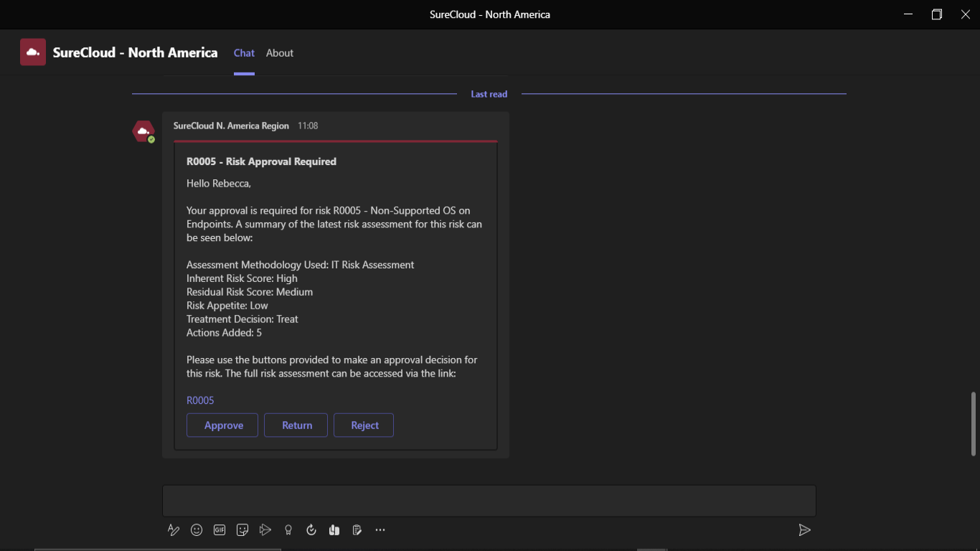Click the clipboard-with-pencil icon in toolbar
Screen dimensions: 980x551
(x=357, y=530)
